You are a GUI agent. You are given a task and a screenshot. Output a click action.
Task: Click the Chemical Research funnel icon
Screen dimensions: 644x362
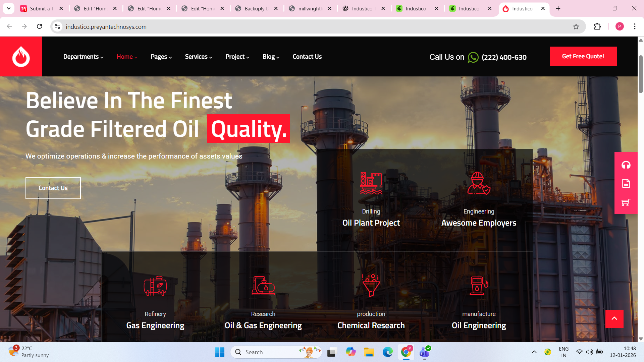[x=371, y=286]
